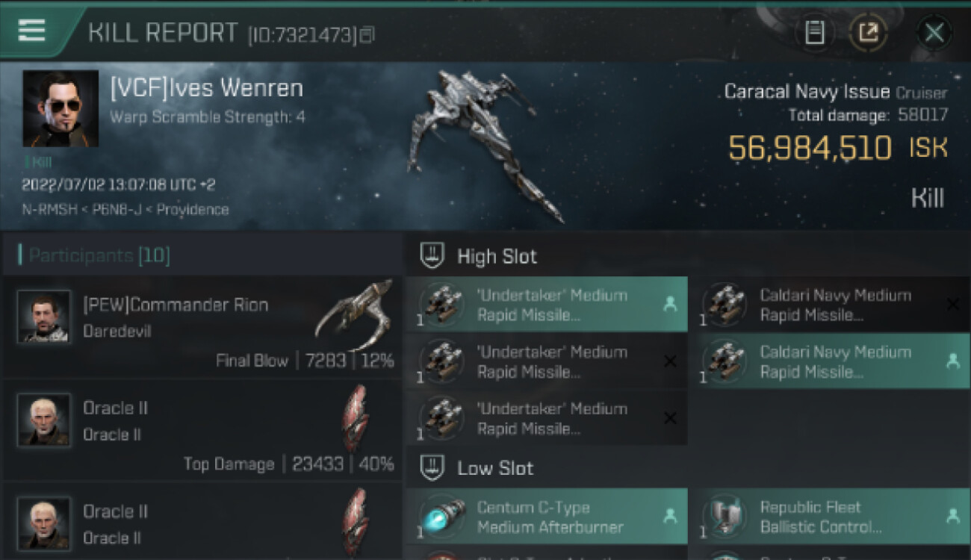Select the highlighted Caldari Navy Medium Rapid Missile
This screenshot has height=560, width=971.
click(x=831, y=361)
